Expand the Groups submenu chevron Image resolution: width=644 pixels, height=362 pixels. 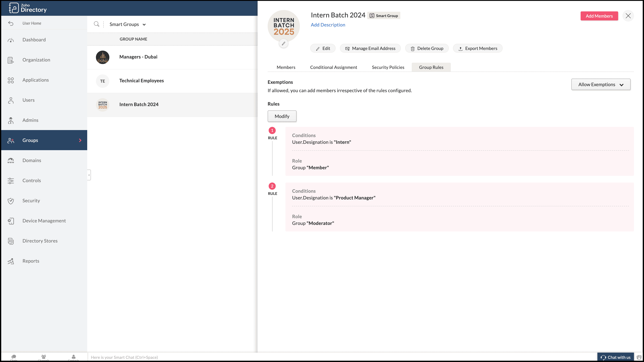[80, 140]
